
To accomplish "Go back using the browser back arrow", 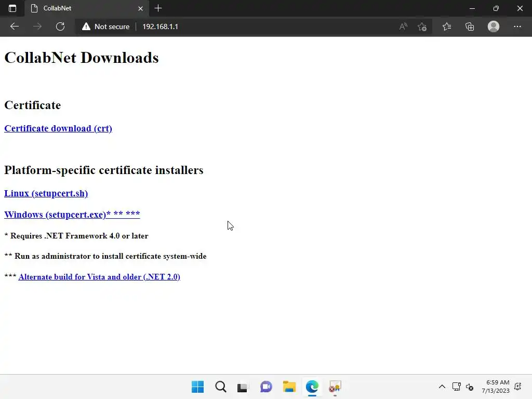I will click(x=15, y=26).
